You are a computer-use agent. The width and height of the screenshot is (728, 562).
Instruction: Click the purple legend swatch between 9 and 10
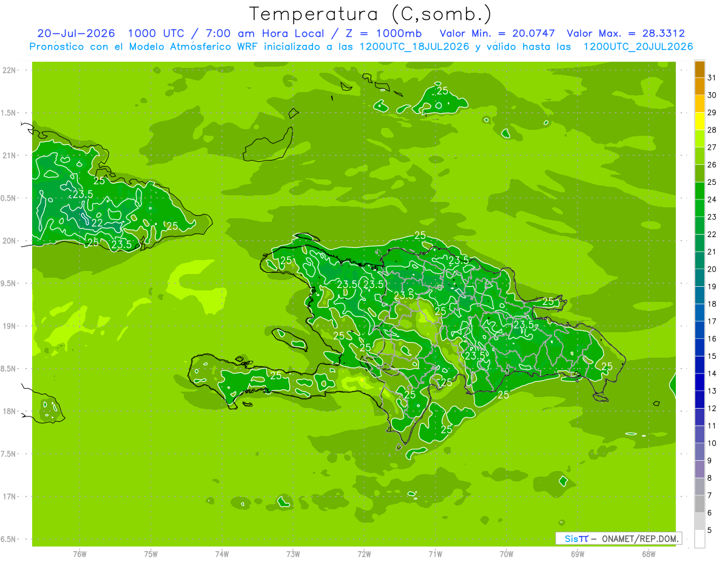[x=699, y=452]
